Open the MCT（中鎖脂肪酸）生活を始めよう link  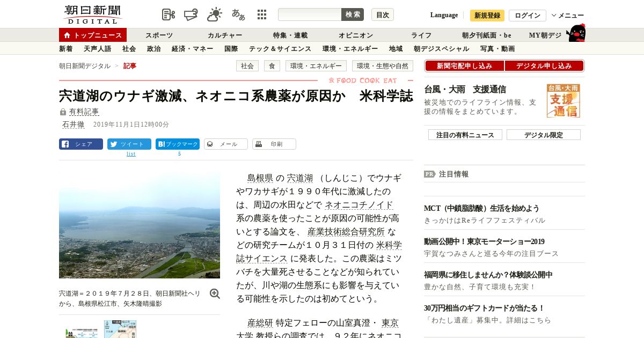(481, 208)
